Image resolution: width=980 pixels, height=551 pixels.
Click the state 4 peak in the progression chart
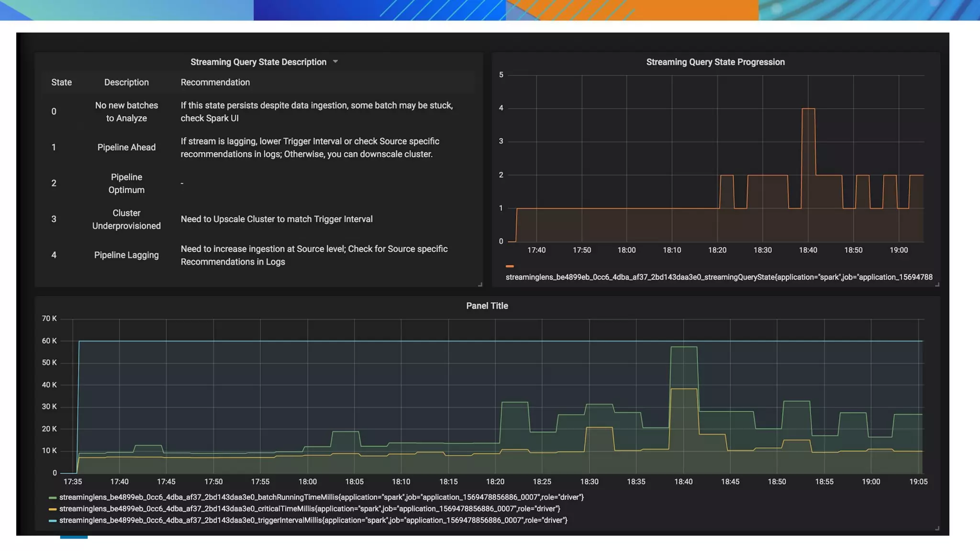(808, 109)
